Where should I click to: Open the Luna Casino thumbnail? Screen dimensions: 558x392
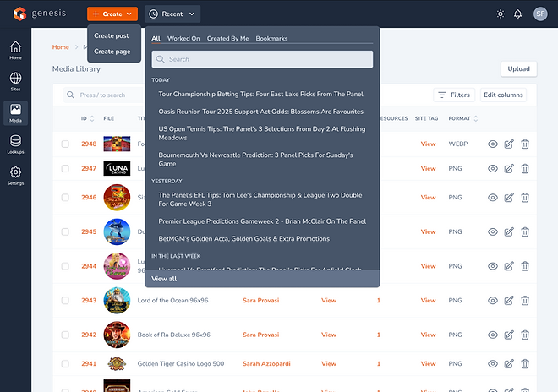[x=117, y=169]
